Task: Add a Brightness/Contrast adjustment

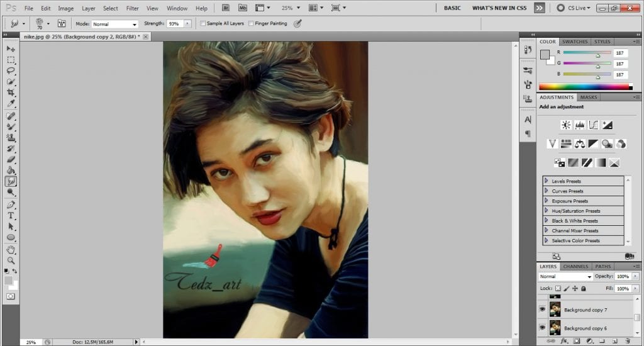Action: [x=566, y=125]
